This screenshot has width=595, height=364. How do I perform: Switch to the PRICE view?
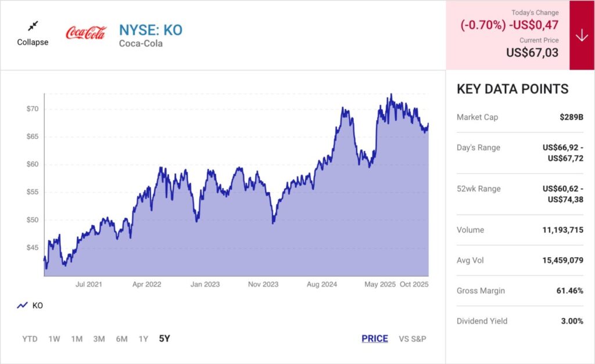(375, 338)
